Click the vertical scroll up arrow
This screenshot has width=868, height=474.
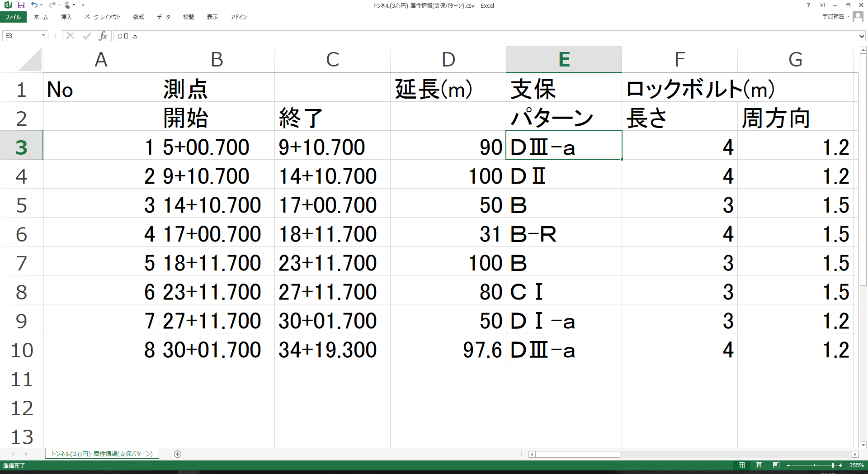coord(863,50)
